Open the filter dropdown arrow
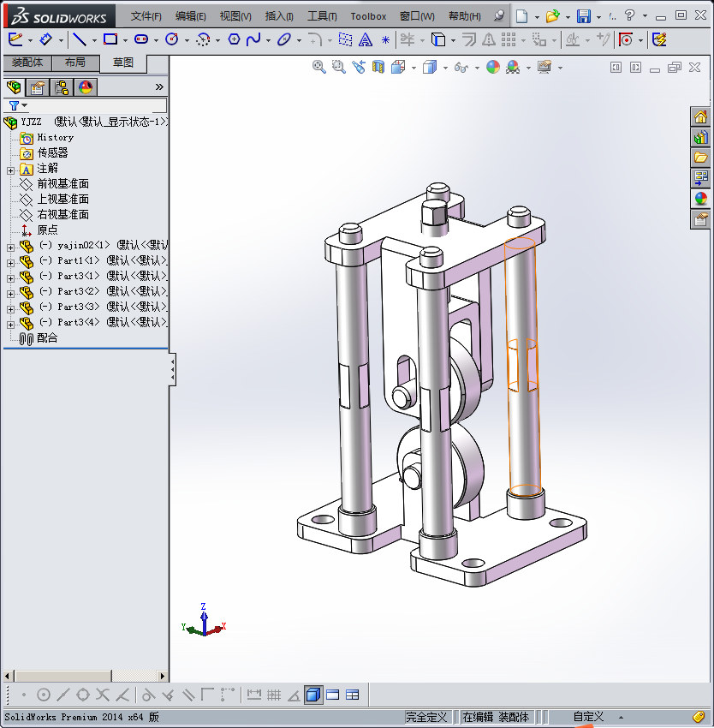This screenshot has height=728, width=714. pos(24,105)
